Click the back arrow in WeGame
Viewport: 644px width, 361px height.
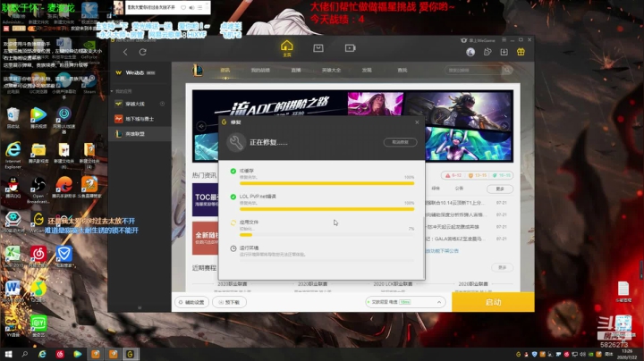(x=125, y=52)
